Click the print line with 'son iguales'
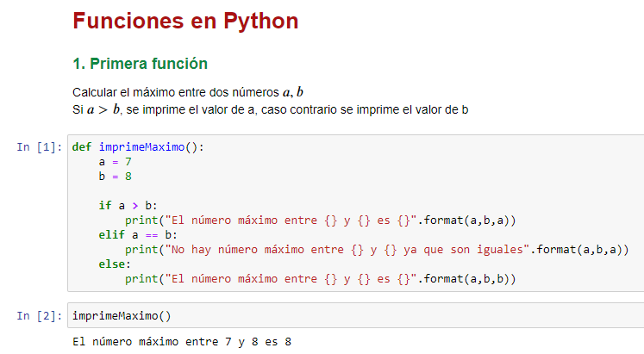The image size is (644, 354). [377, 250]
